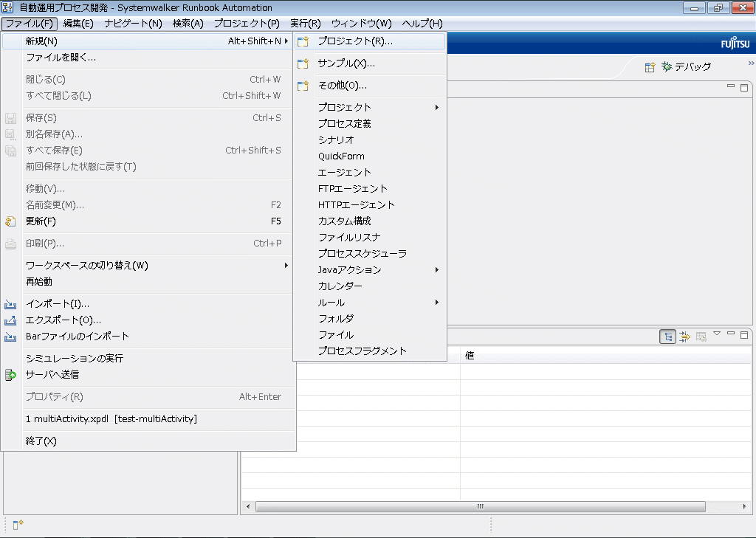
Task: Open the view menu triangle in the lower panel
Action: tap(717, 333)
